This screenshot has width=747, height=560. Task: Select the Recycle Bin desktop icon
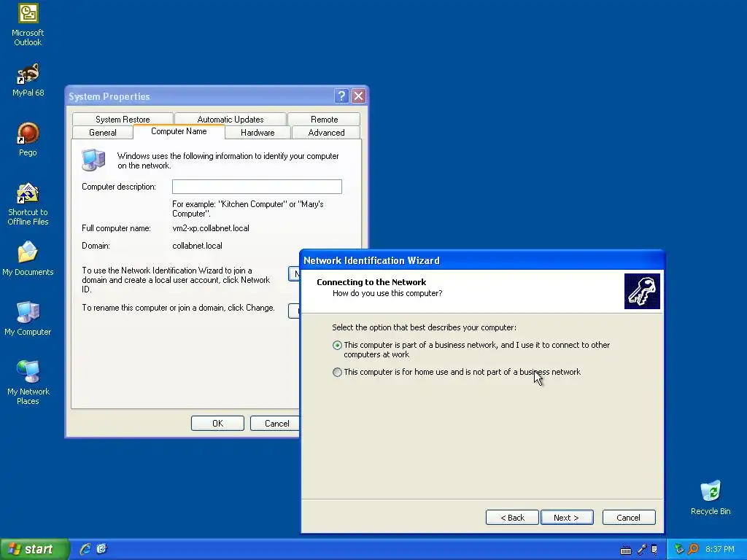pyautogui.click(x=711, y=498)
